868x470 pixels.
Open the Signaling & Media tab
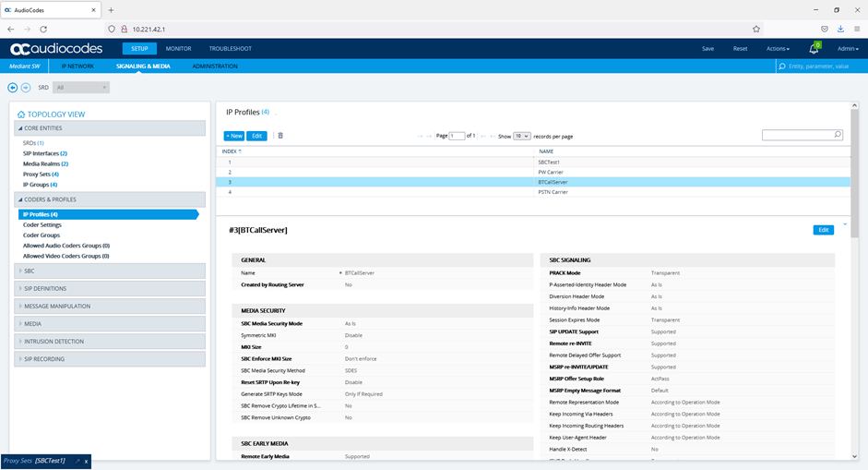[x=143, y=66]
